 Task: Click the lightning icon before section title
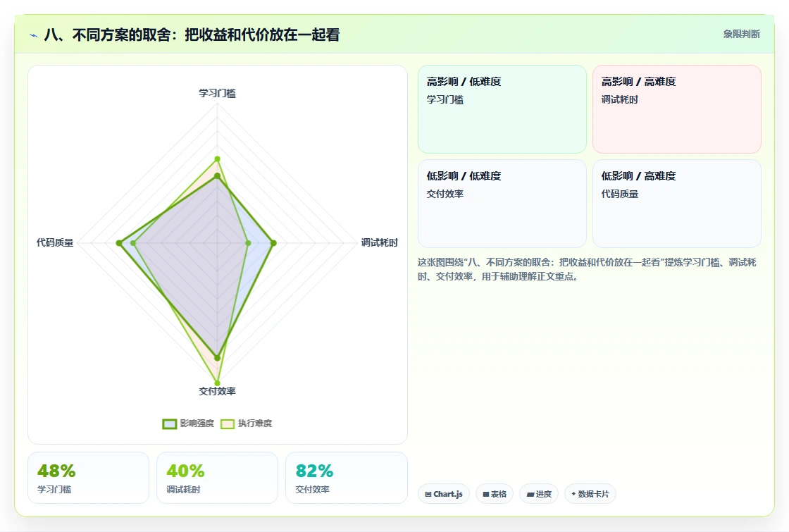pos(34,35)
